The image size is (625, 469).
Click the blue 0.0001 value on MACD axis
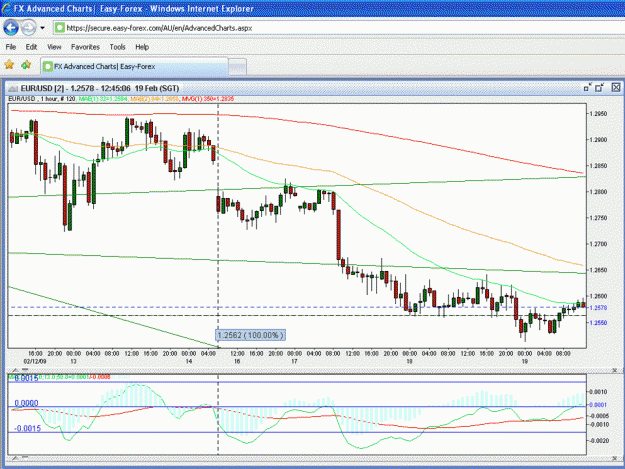coord(598,405)
